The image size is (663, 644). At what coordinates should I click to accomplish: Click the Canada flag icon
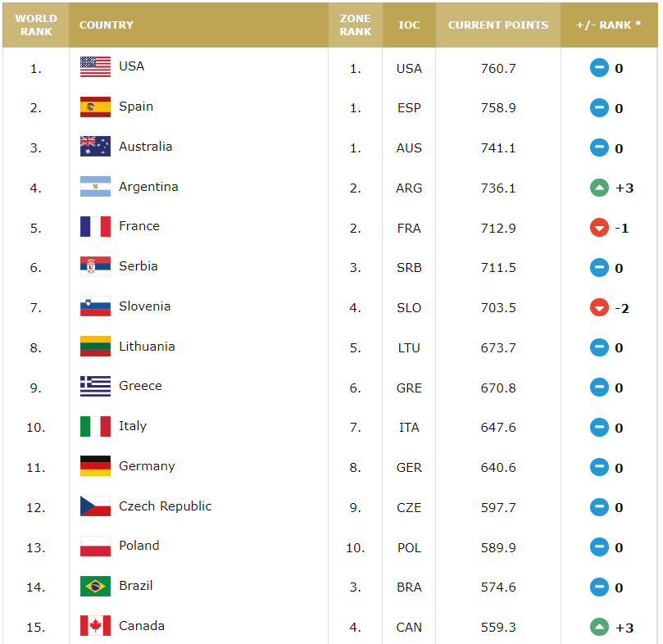click(x=95, y=626)
